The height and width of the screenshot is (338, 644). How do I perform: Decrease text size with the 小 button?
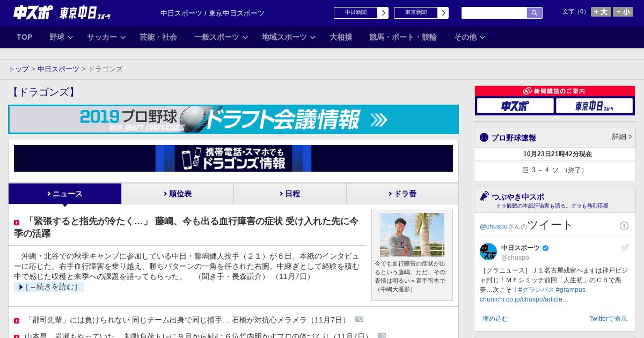click(623, 12)
